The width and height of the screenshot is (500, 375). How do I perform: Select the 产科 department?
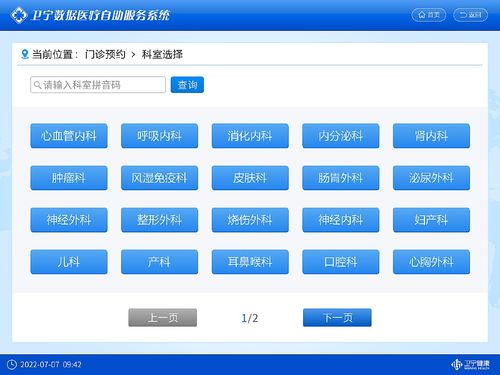160,262
